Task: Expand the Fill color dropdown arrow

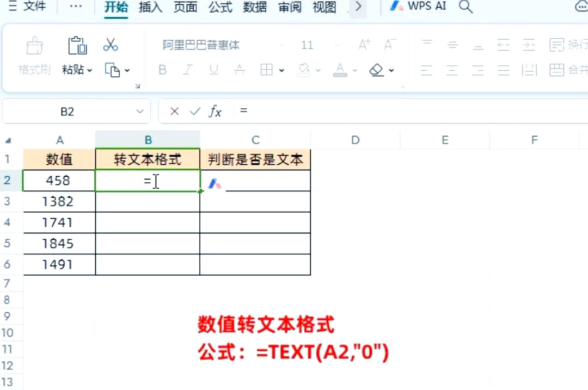Action: (318, 70)
